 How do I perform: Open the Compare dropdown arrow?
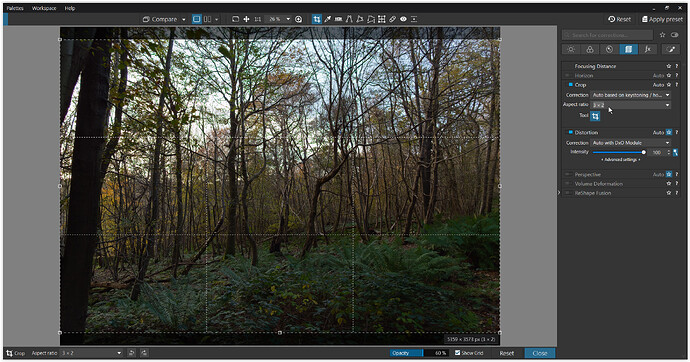[x=184, y=19]
